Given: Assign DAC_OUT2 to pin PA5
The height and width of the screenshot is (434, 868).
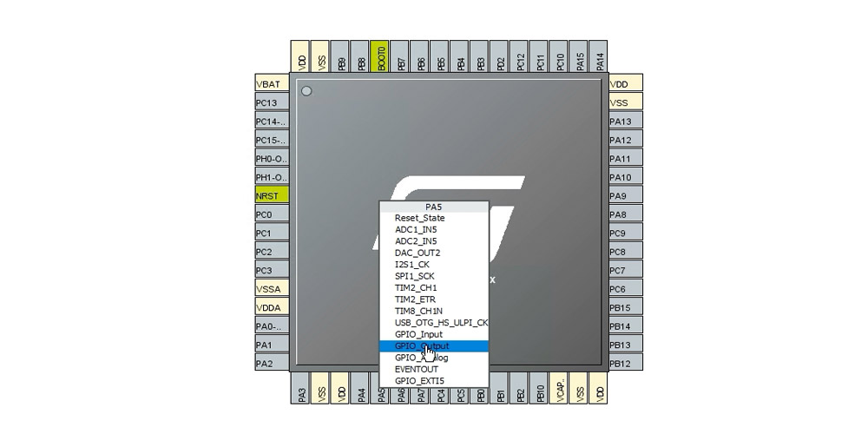Looking at the screenshot, I should 433,253.
